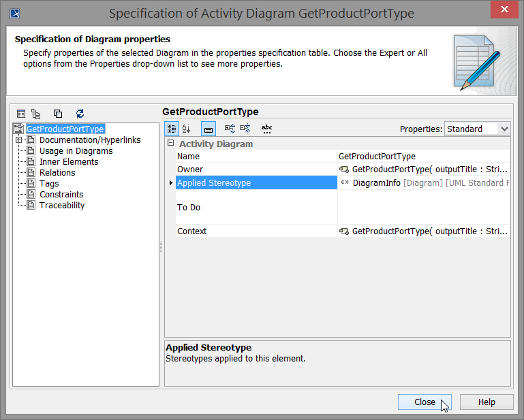The width and height of the screenshot is (524, 420).
Task: Click the blue refresh arrows icon
Action: tap(80, 114)
